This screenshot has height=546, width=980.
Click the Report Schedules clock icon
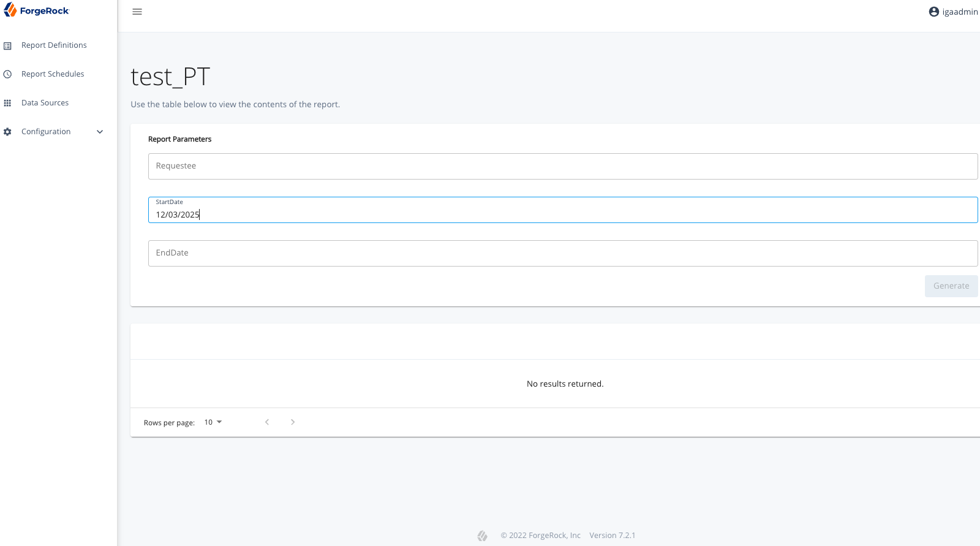[7, 74]
